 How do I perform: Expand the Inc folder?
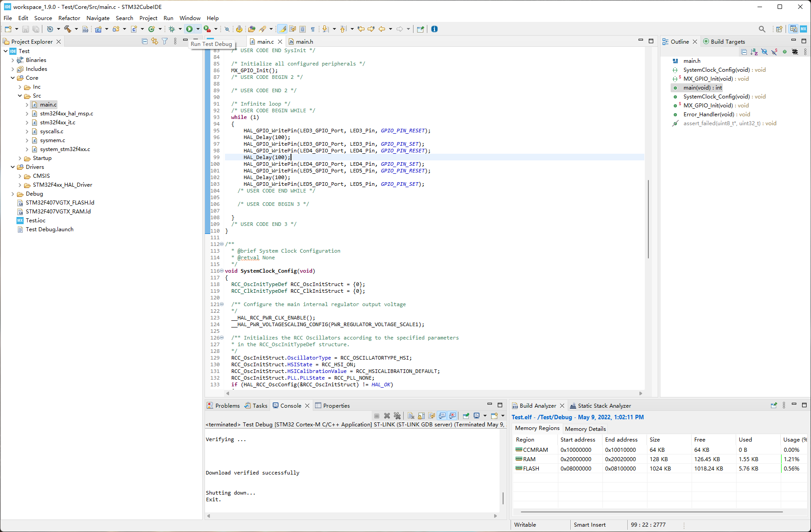click(20, 87)
